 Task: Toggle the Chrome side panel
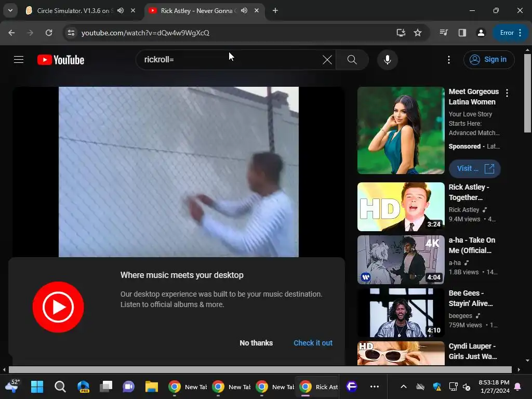click(462, 33)
